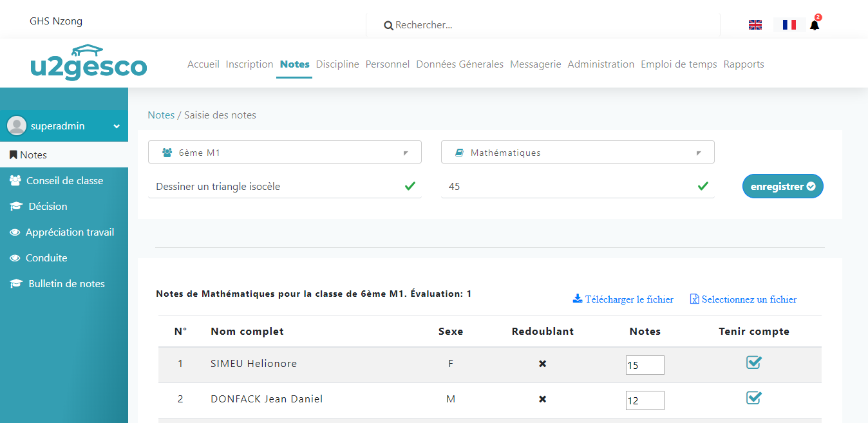The image size is (868, 423).
Task: Click the grade input showing 12
Action: tap(645, 400)
